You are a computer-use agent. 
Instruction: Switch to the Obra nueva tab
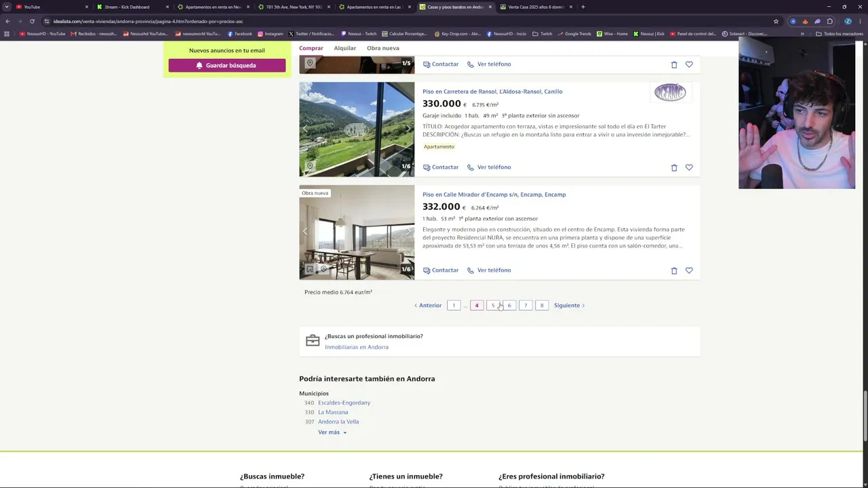coord(383,48)
